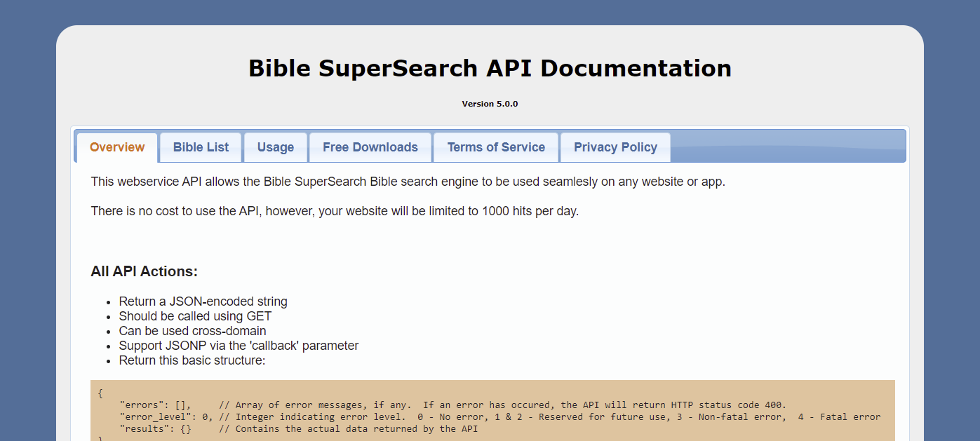The width and height of the screenshot is (980, 441).
Task: Click the webservice API description sentence
Action: [408, 182]
